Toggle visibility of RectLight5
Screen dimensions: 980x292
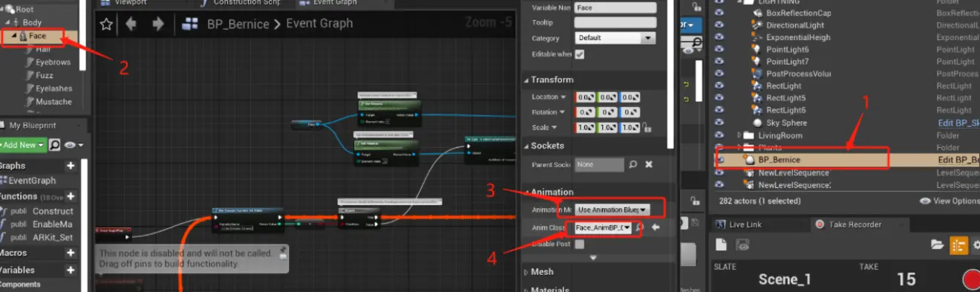coord(719,97)
